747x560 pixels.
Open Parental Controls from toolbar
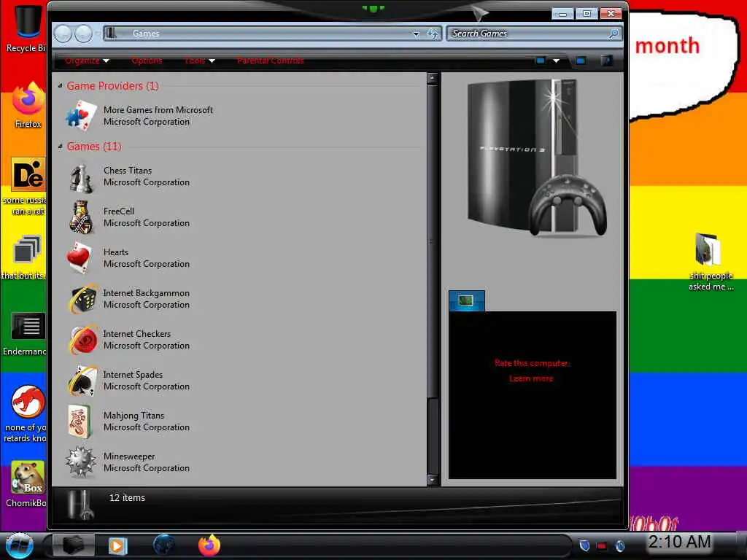pyautogui.click(x=270, y=61)
